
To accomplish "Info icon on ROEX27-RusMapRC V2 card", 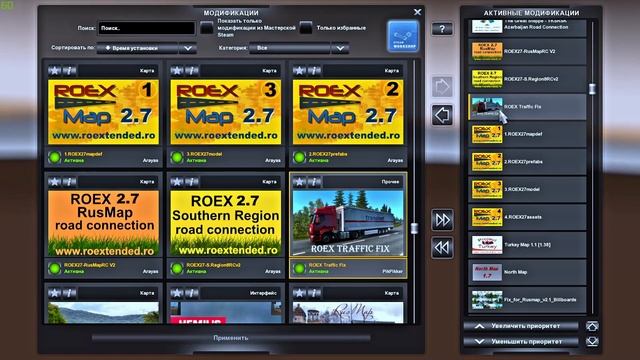I will [x=69, y=182].
